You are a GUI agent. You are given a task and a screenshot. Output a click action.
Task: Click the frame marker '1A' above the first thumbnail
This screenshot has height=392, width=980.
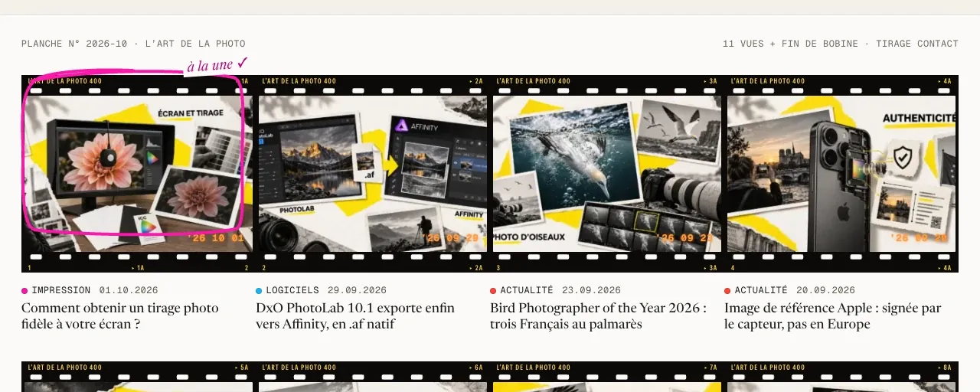(x=244, y=81)
